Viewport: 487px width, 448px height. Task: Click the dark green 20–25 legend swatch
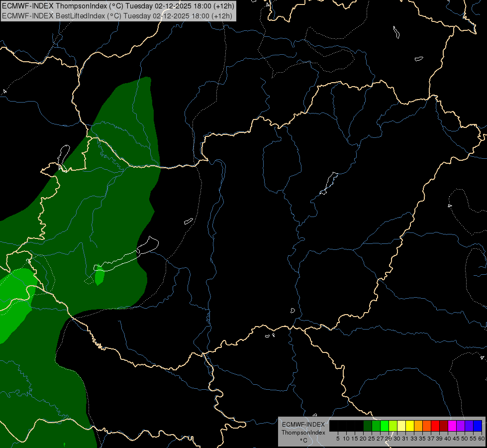click(x=368, y=426)
